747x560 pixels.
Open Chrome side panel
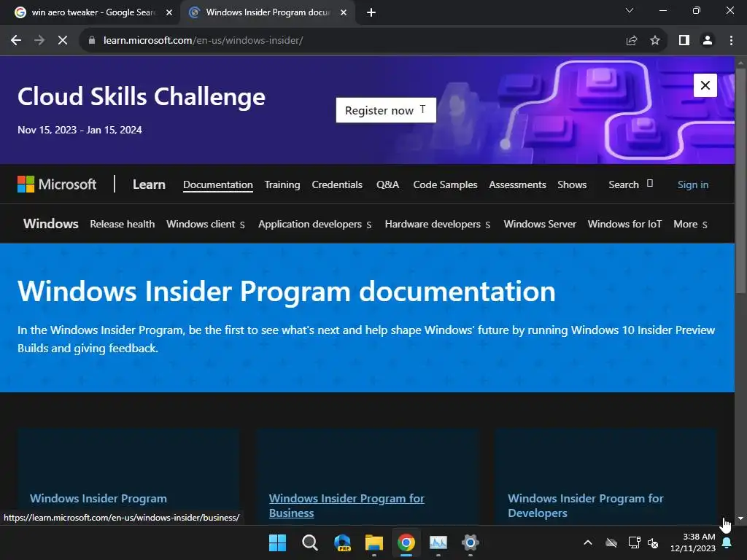pos(684,41)
